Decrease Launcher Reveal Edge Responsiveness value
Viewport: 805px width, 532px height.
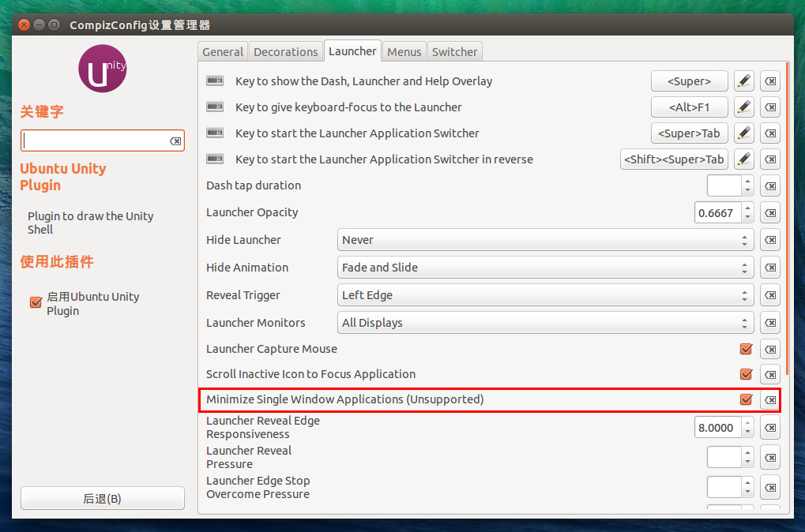point(747,433)
